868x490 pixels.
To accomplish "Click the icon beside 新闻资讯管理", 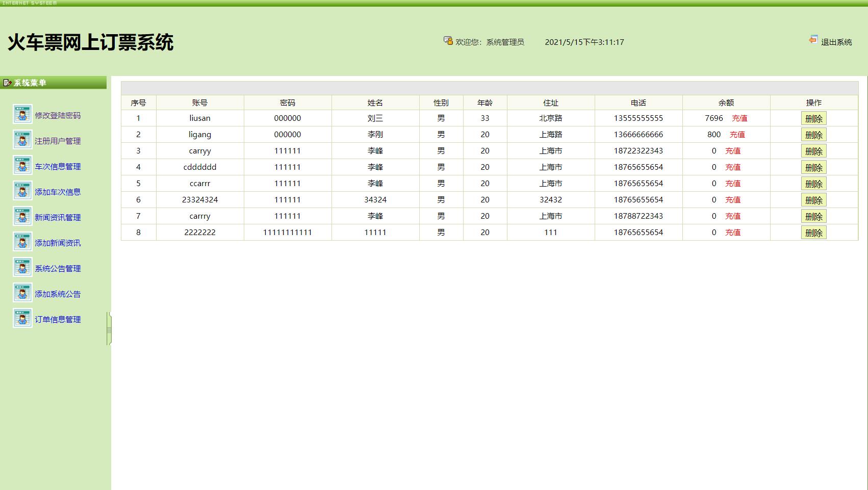I will click(x=22, y=216).
